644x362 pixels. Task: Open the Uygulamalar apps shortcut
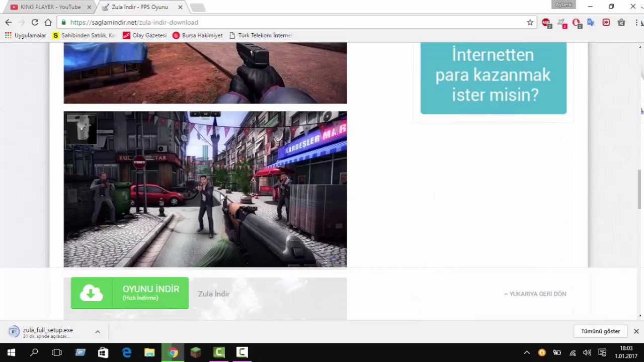tap(25, 35)
